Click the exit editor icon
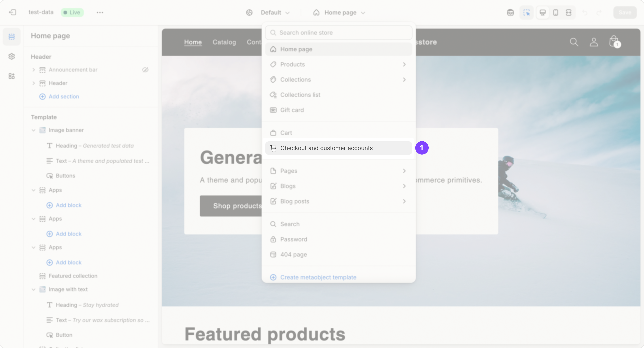The image size is (644, 348). (x=13, y=12)
